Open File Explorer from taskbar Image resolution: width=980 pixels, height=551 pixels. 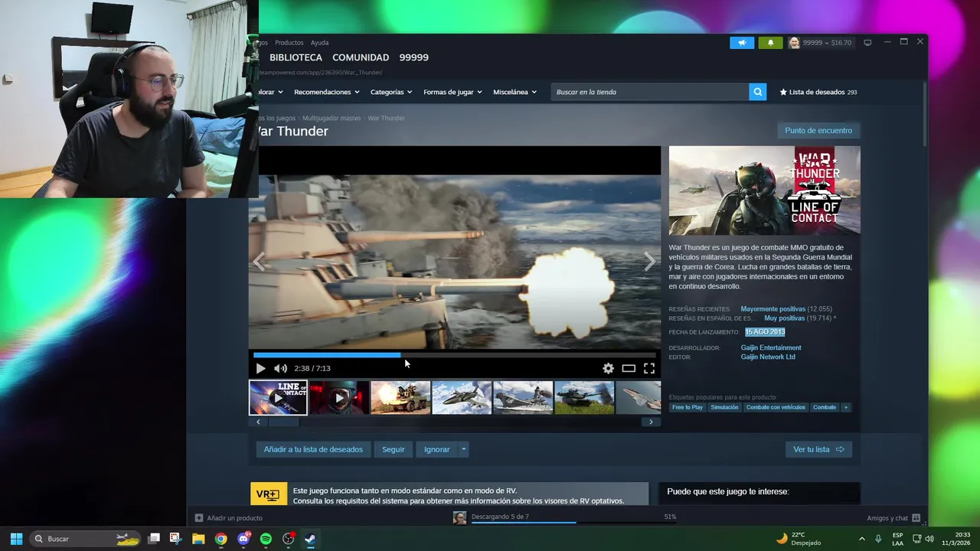pos(198,539)
